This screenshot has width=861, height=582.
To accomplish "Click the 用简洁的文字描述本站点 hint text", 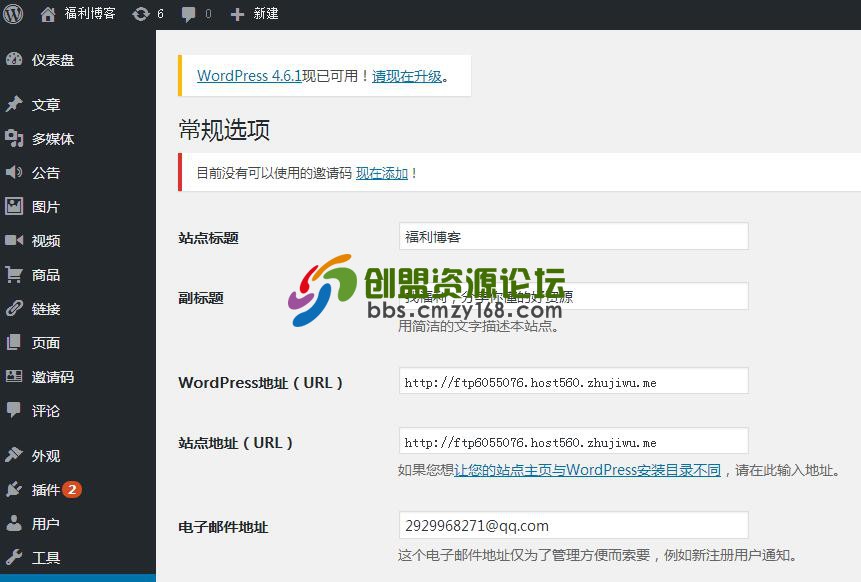I will click(478, 326).
